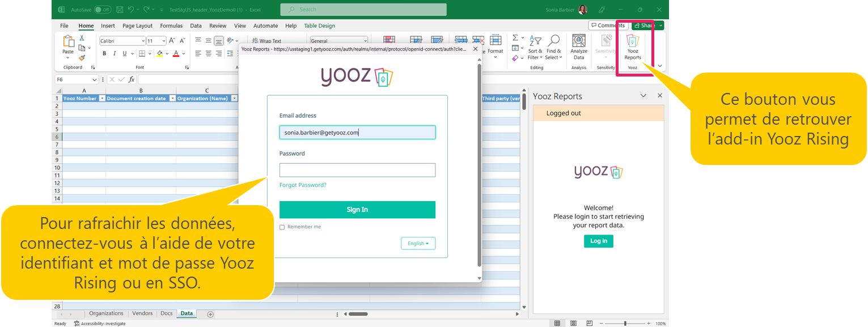
Task: Click the red Font Color swatch
Action: coord(176,53)
